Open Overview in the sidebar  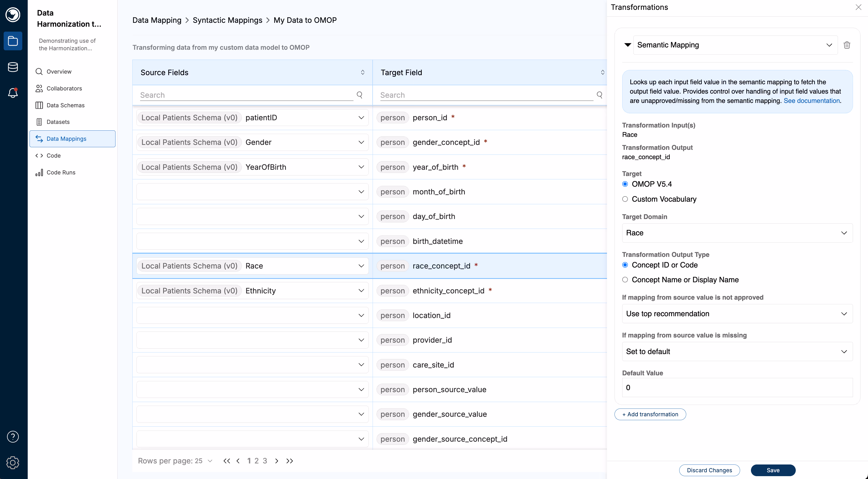click(x=73, y=72)
